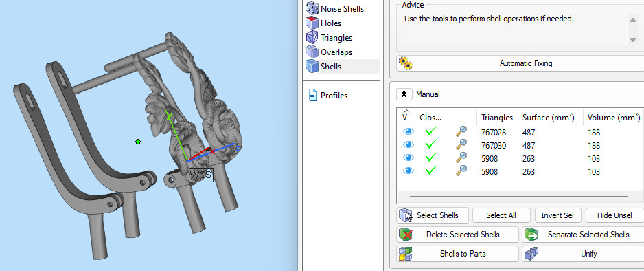Screen dimensions: 644x271
Task: Convert Shells to Parts
Action: (x=457, y=254)
